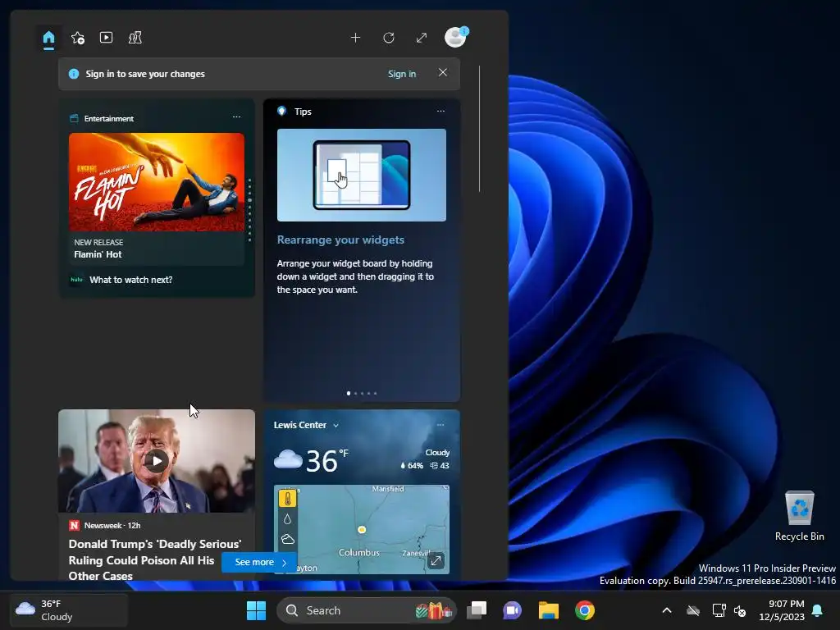Open the taskbar weather widget button
The image size is (840, 630).
point(69,610)
